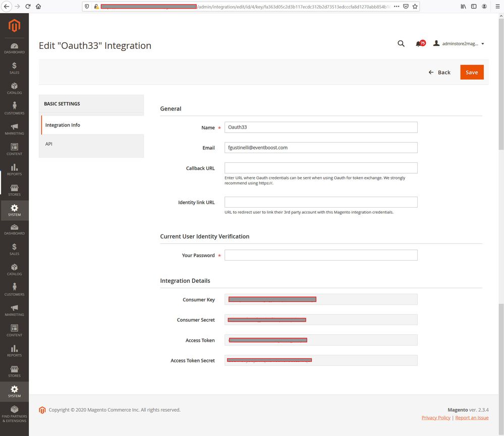This screenshot has height=436, width=504.
Task: Open the notifications bell icon
Action: (x=418, y=44)
